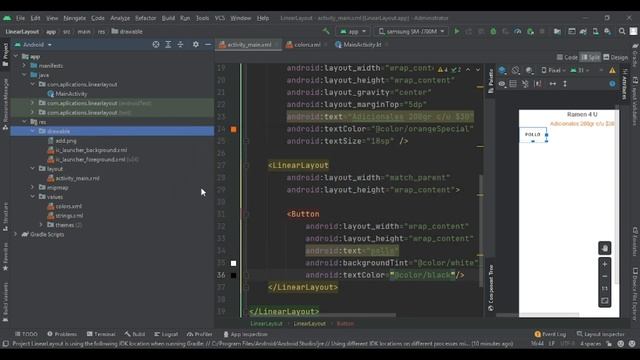Viewport: 640px width, 360px height.
Task: Run the app with the green play icon
Action: coord(457,31)
